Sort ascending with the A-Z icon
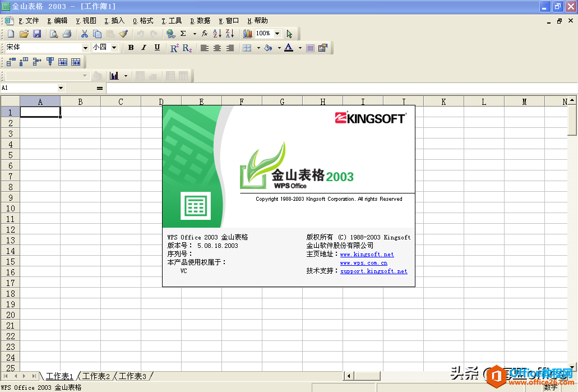The width and height of the screenshot is (578, 392). [x=218, y=34]
